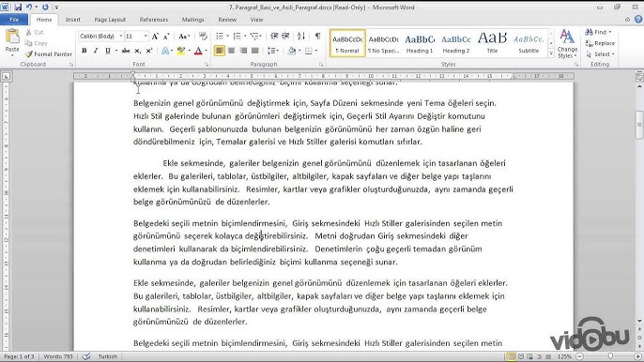Apply strikethrough formatting

[126, 51]
